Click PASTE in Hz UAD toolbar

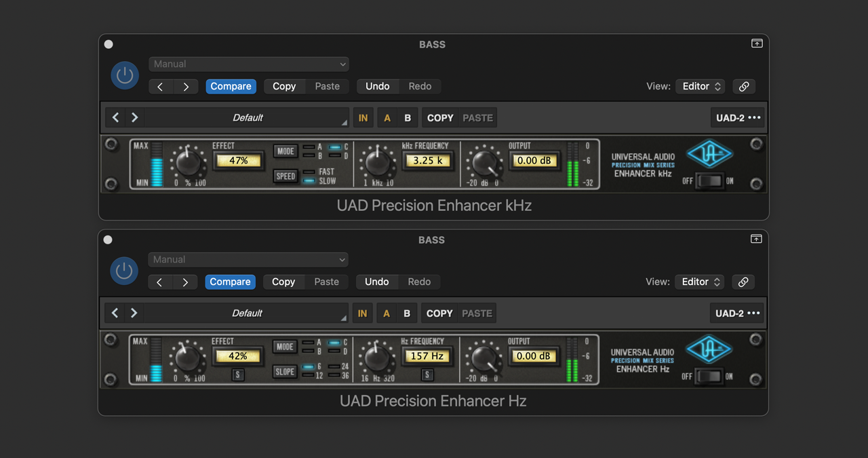click(477, 313)
